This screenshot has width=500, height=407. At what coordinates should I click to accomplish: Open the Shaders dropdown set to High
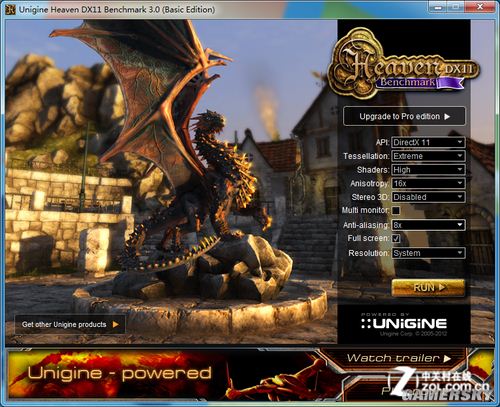[x=428, y=170]
